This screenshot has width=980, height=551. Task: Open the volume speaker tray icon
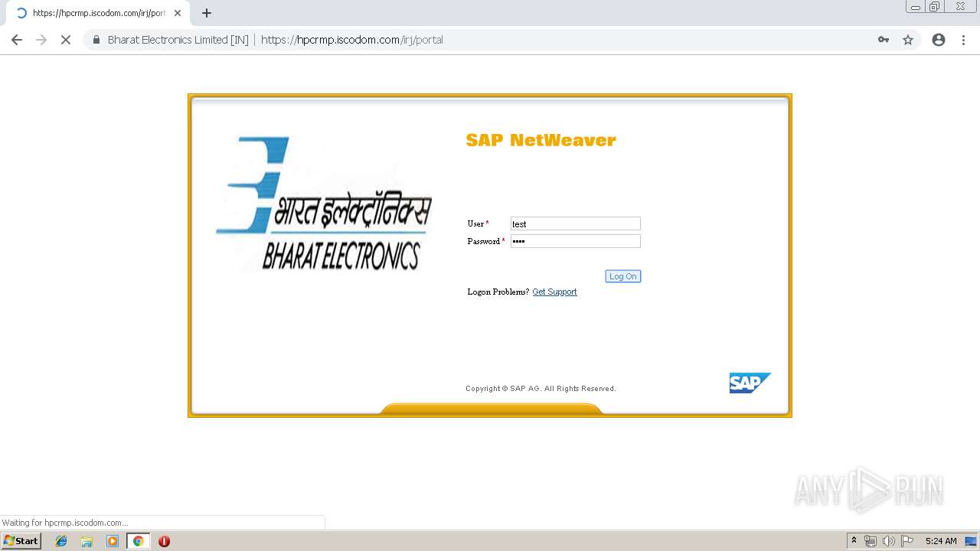pos(889,541)
